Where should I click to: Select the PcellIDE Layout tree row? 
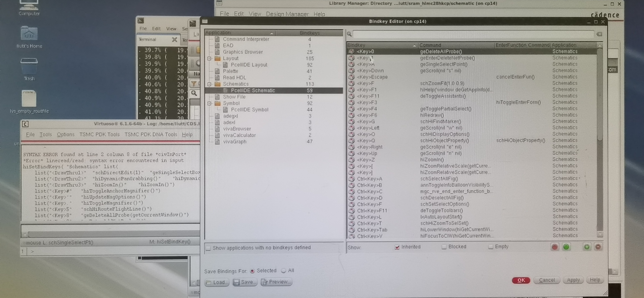point(274,65)
